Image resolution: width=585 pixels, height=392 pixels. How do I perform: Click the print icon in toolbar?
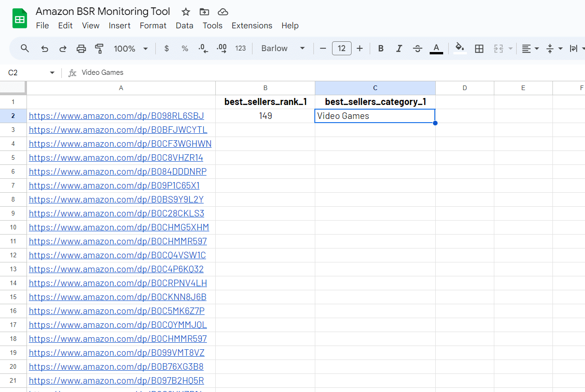coord(81,49)
